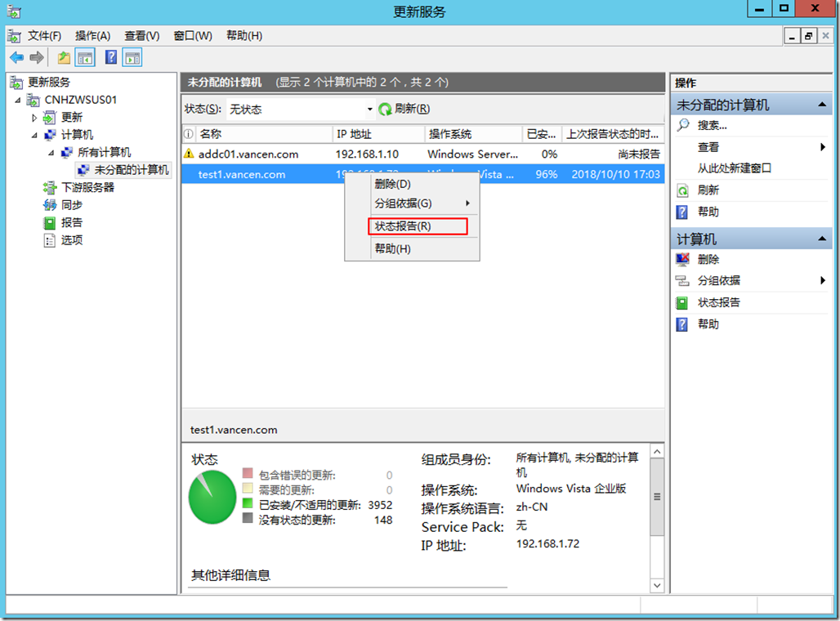Image resolution: width=840 pixels, height=621 pixels.
Task: Sort by IP 地址 column header
Action: coord(379,134)
